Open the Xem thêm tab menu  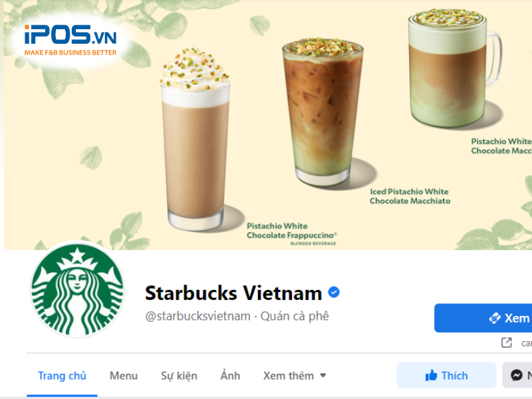click(295, 376)
